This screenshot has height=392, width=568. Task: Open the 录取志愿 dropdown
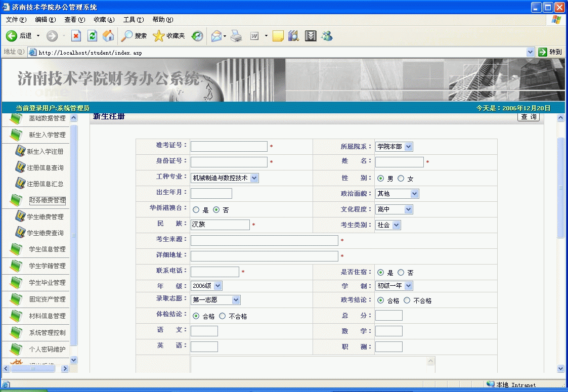215,299
